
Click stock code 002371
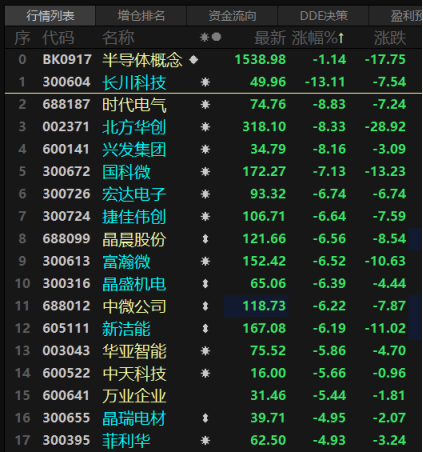click(x=66, y=127)
